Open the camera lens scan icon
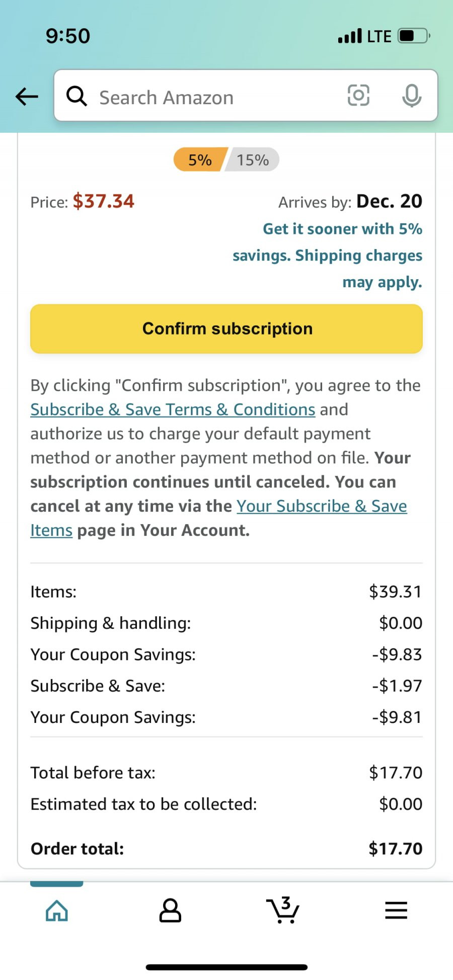453x980 pixels. [x=358, y=95]
